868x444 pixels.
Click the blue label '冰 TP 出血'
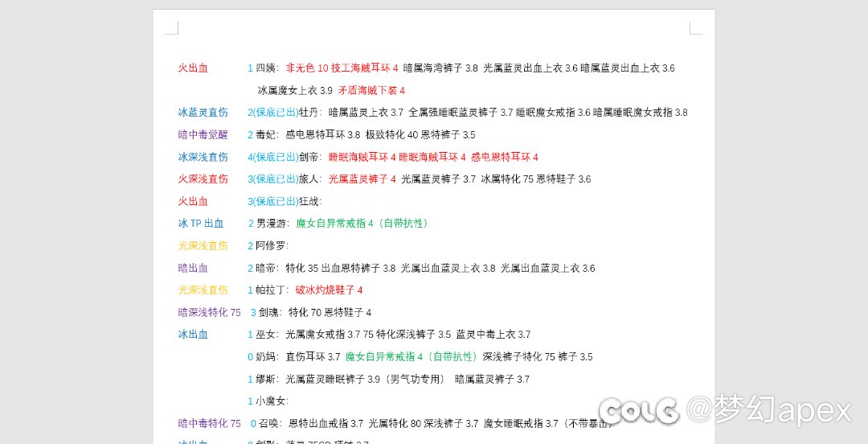(201, 224)
